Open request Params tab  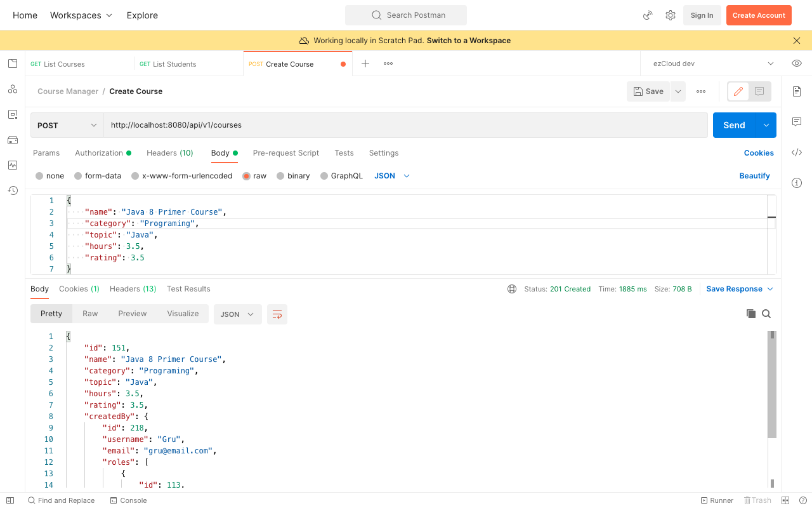tap(46, 153)
